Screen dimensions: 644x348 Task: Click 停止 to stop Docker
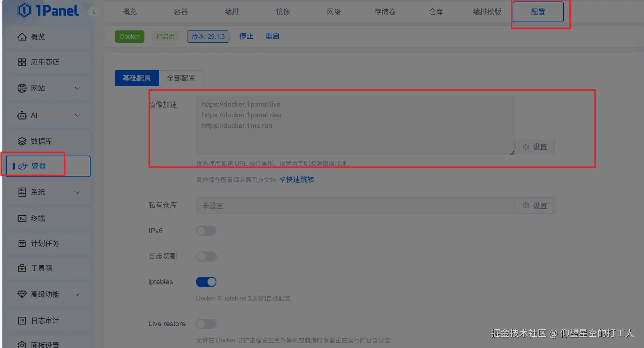(246, 36)
